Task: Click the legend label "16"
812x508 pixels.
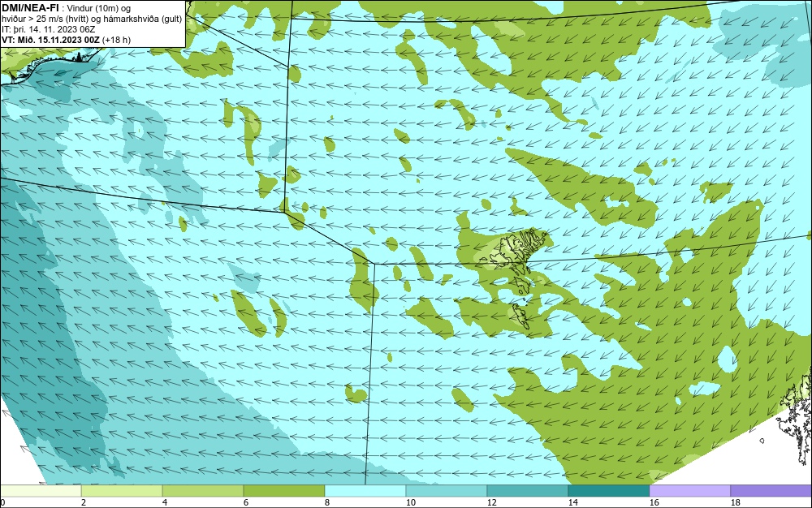Action: coord(654,502)
